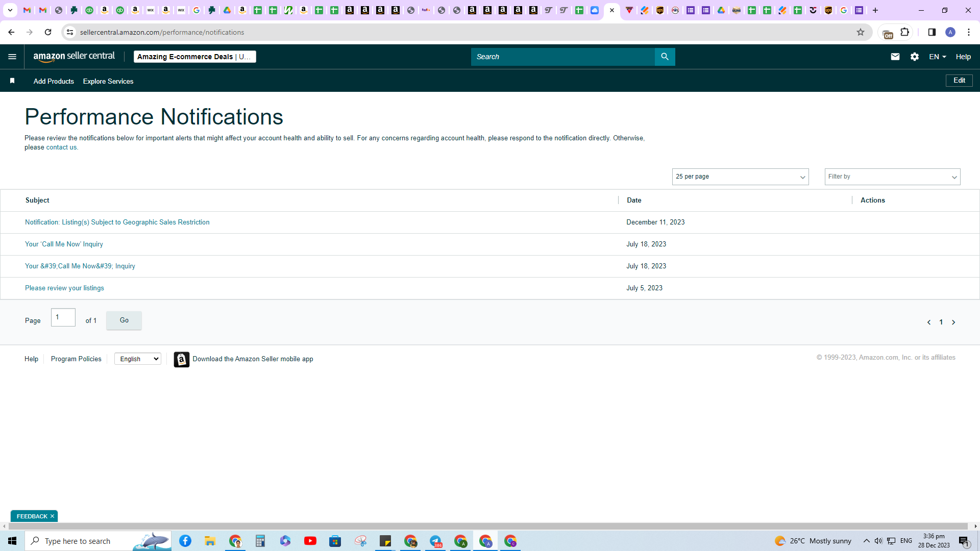Click the December 11, 2023 date cell
This screenshot has width=980, height=551.
655,222
